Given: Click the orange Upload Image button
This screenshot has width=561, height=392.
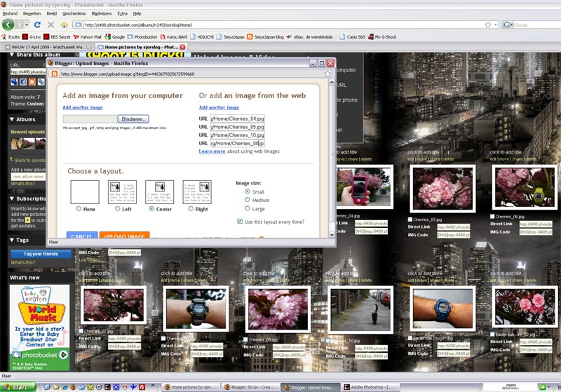Looking at the screenshot, I should [x=124, y=235].
